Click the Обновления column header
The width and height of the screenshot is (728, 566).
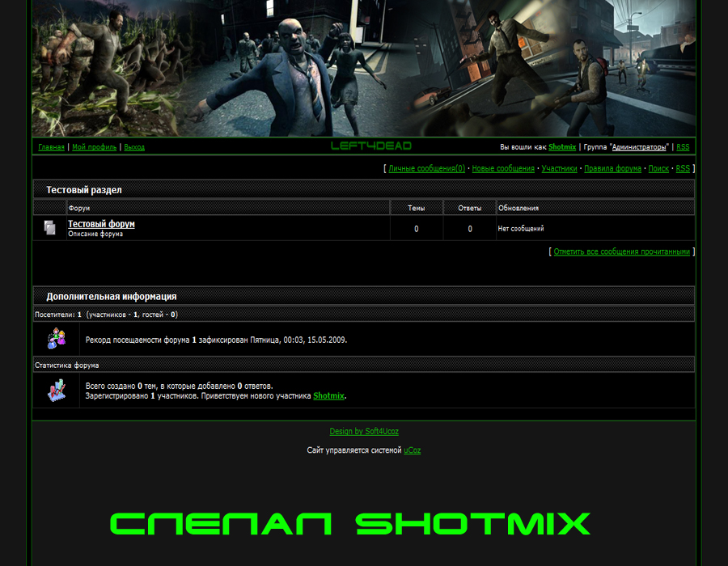click(595, 208)
